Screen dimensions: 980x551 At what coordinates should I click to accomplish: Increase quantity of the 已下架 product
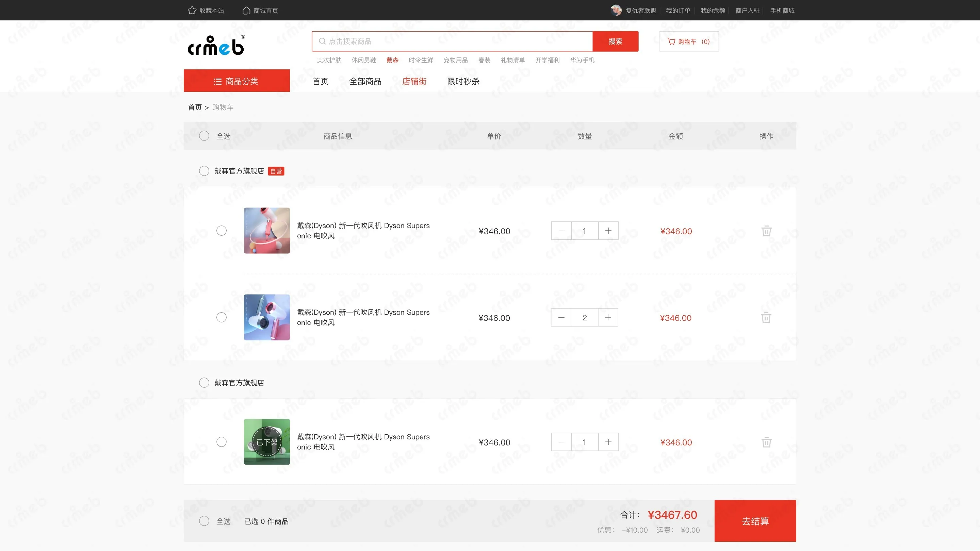click(608, 442)
